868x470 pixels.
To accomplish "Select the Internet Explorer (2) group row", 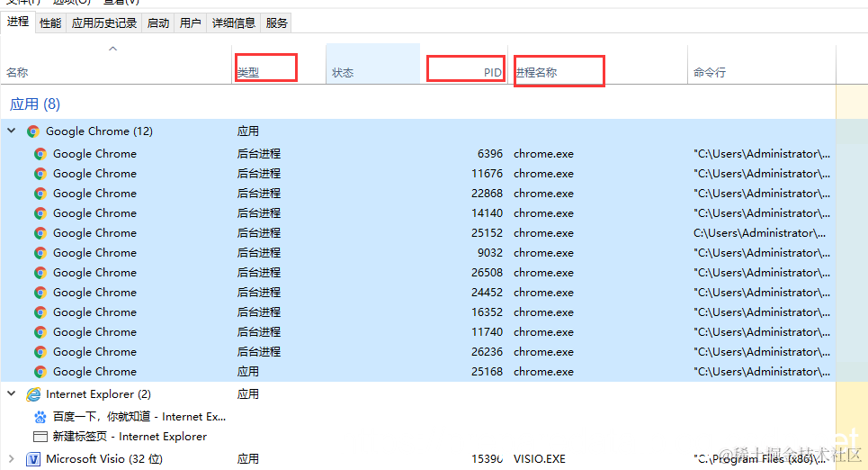I will (418, 394).
